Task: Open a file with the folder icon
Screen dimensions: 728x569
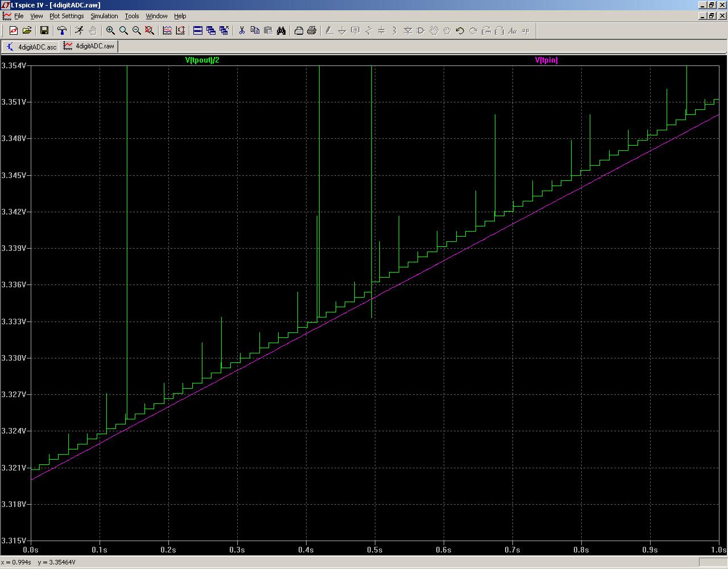Action: click(27, 31)
